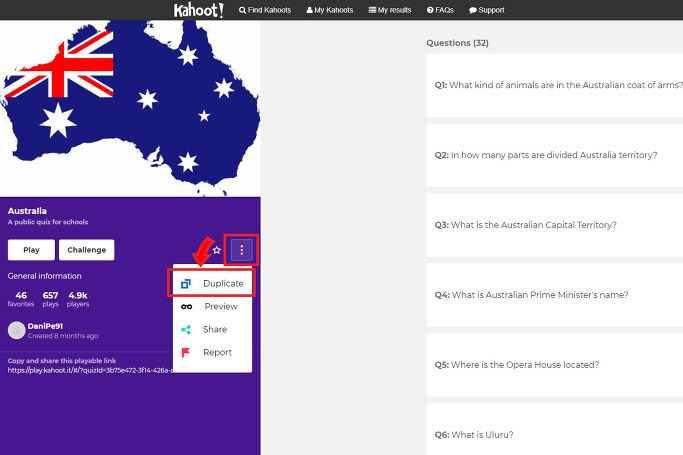
Task: Click the red Report flag icon
Action: click(186, 352)
